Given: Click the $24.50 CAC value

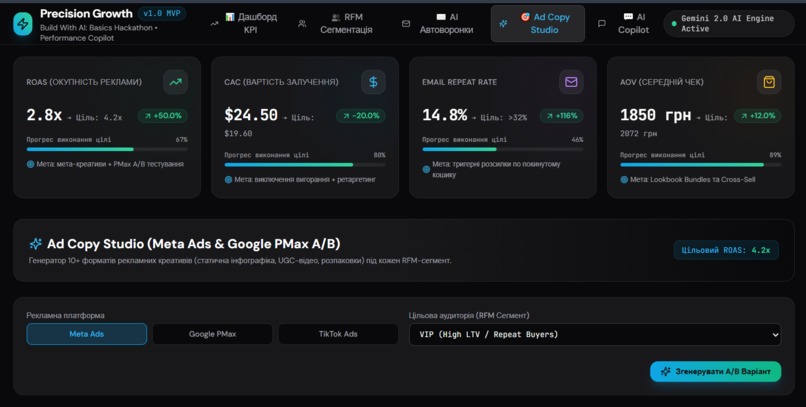Looking at the screenshot, I should tap(251, 115).
